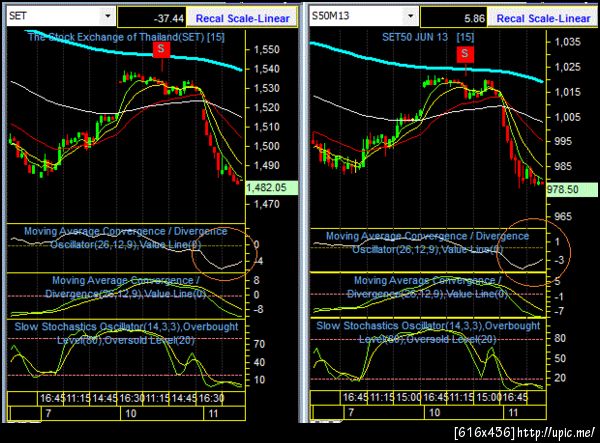Screen dimensions: 600x443
Task: Click the 995 price axis label
Action: [562, 142]
